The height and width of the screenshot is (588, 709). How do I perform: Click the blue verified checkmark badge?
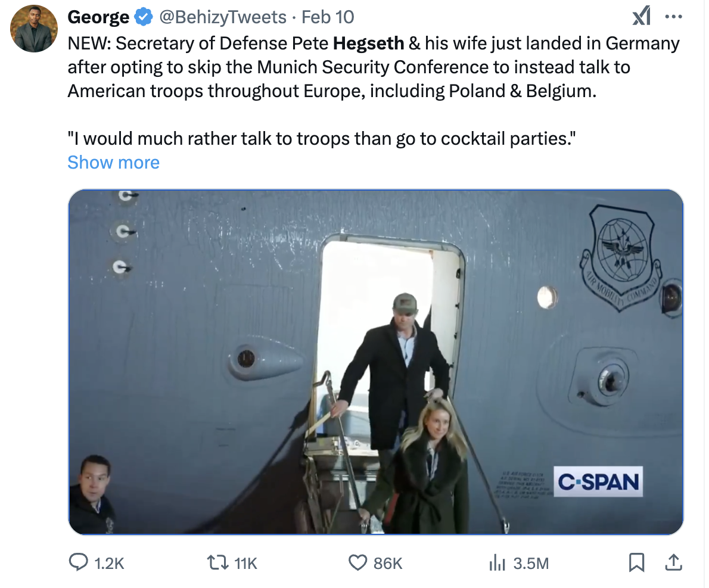[x=142, y=17]
